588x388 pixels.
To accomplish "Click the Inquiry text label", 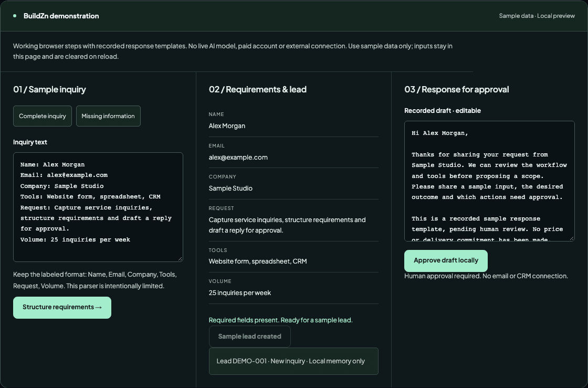I will (x=30, y=142).
